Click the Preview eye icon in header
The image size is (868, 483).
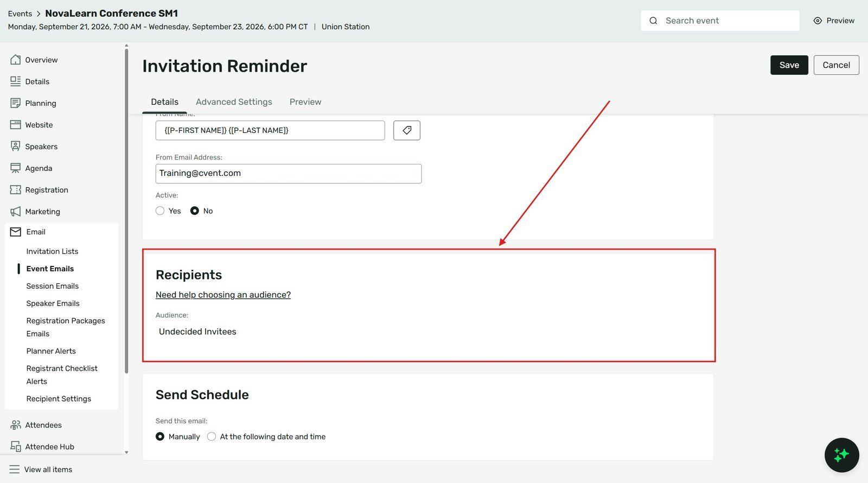point(818,21)
